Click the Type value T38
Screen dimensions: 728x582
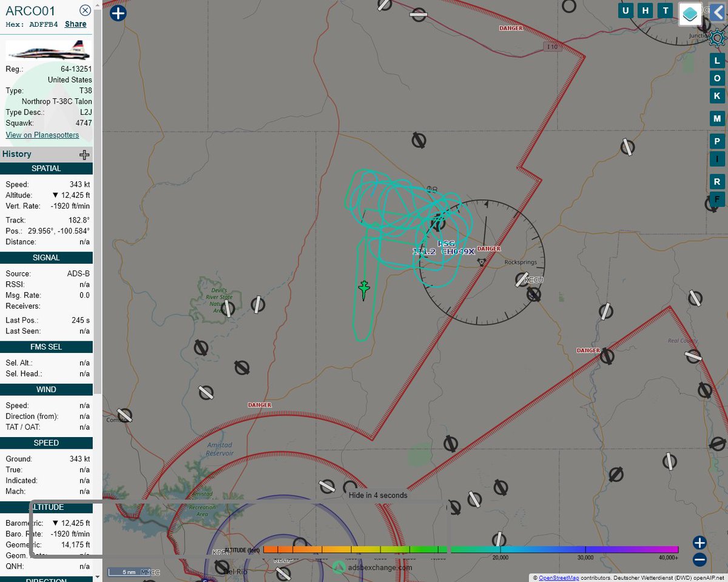click(87, 91)
